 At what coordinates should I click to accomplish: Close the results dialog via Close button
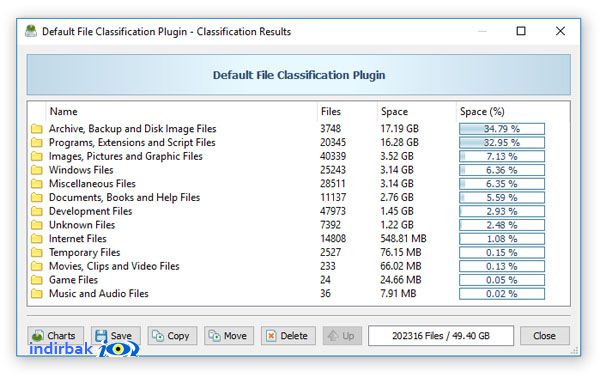pos(545,336)
